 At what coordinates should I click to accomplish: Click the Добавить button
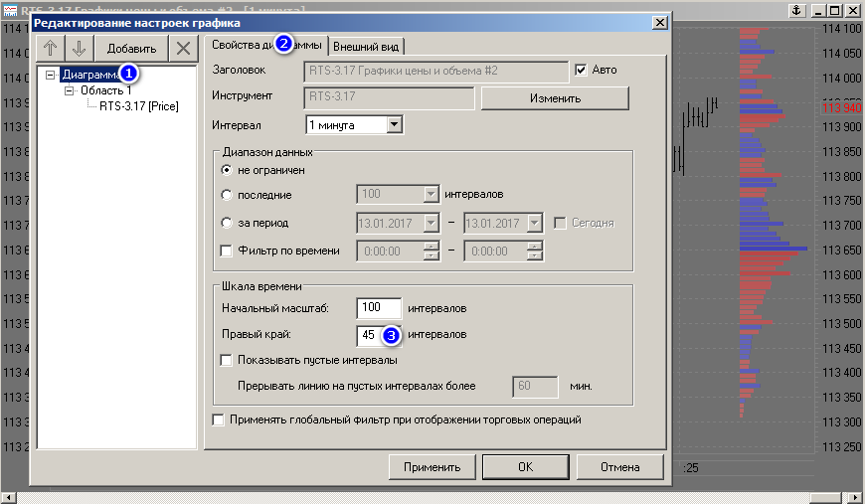pyautogui.click(x=131, y=49)
